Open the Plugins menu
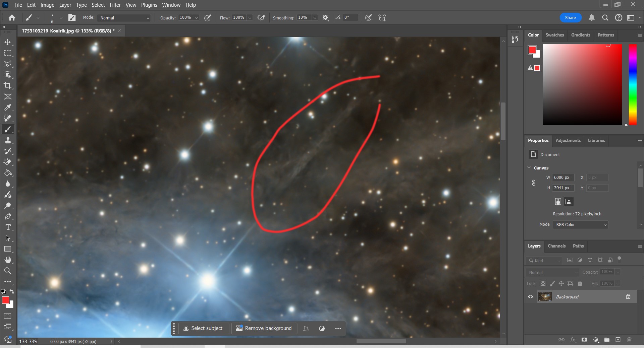Image resolution: width=644 pixels, height=348 pixels. tap(149, 5)
